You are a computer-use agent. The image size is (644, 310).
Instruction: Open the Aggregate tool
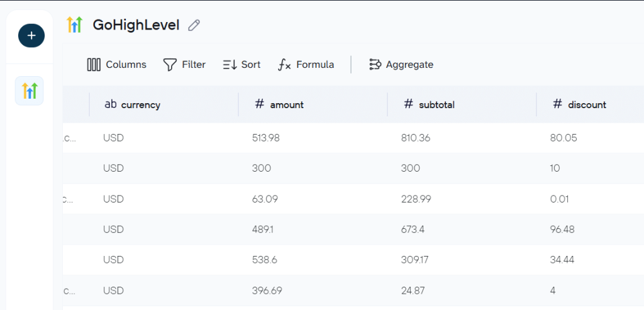tap(401, 65)
